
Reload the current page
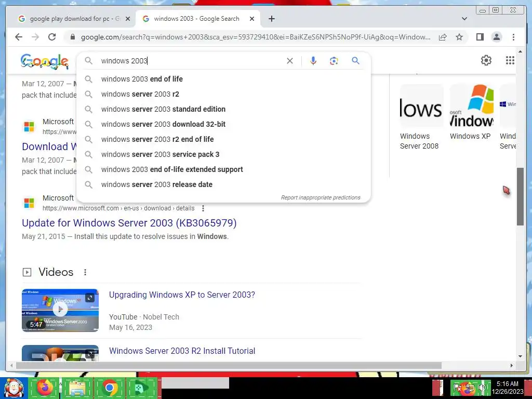[x=52, y=37]
